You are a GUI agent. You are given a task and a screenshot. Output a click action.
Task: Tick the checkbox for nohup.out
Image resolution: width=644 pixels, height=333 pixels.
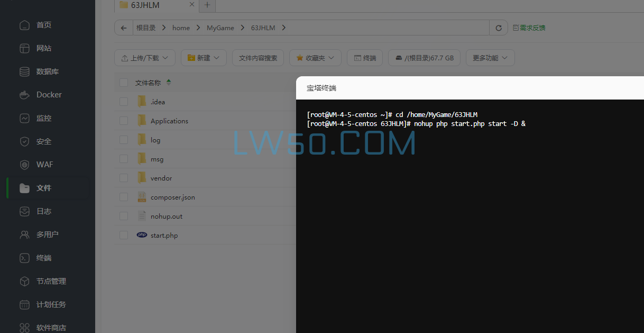124,216
